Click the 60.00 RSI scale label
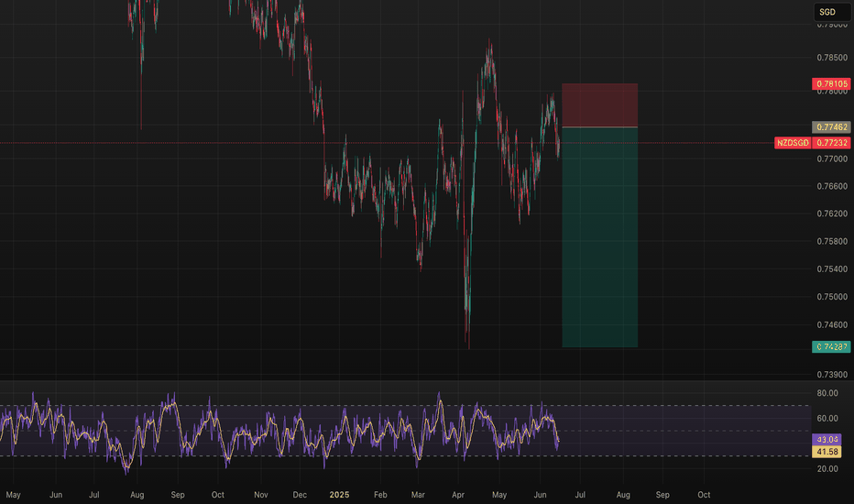The height and width of the screenshot is (504, 854). (x=827, y=419)
